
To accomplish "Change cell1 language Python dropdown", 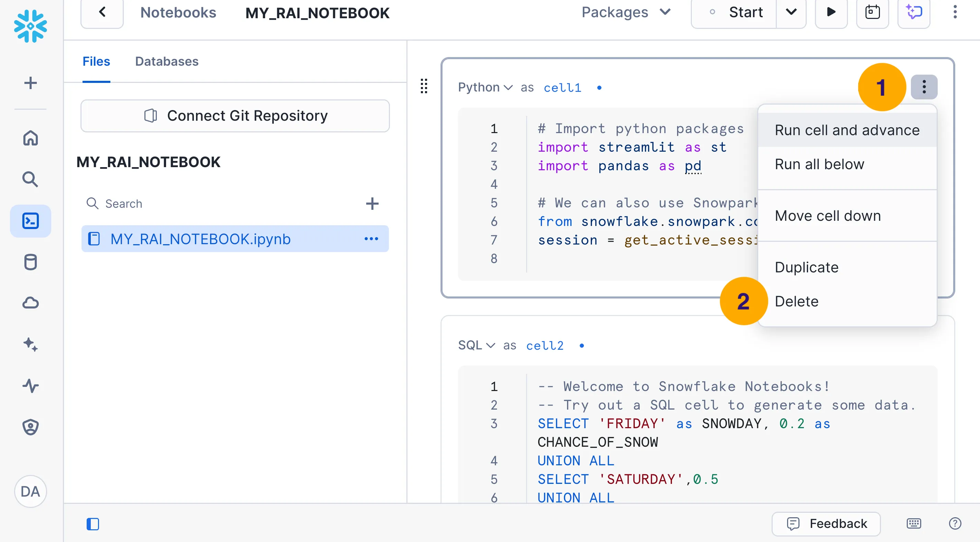I will coord(485,87).
